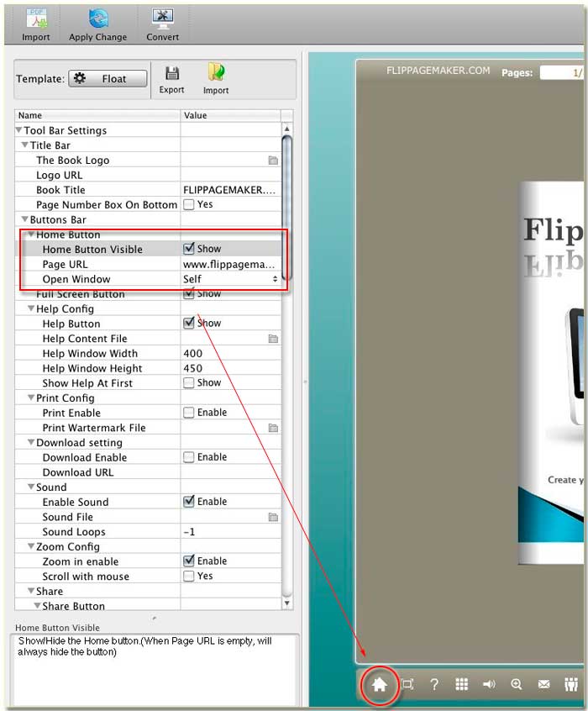Check Scroll with mouse Yes checkbox

click(189, 577)
